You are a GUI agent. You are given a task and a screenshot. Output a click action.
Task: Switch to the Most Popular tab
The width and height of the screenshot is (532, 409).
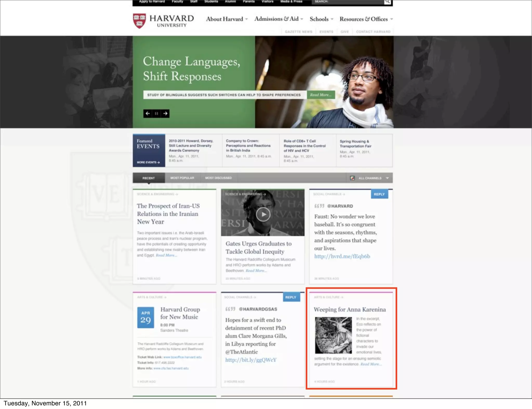(182, 178)
